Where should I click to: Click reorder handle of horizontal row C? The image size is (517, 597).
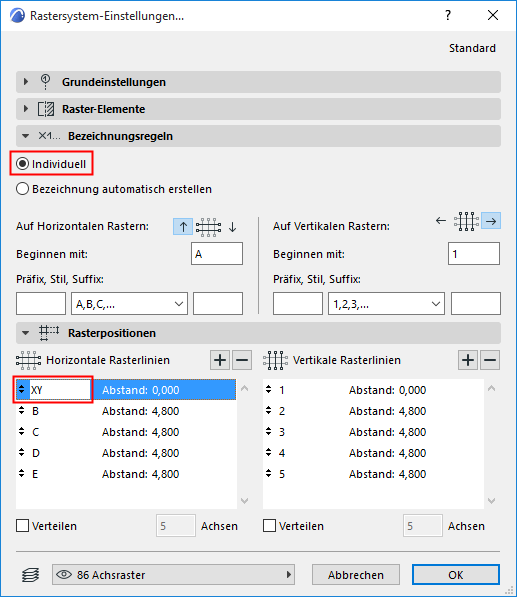22,431
